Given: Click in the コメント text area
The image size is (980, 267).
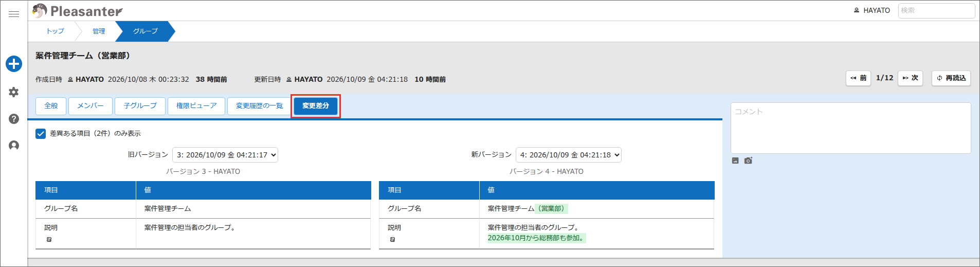Looking at the screenshot, I should point(851,128).
